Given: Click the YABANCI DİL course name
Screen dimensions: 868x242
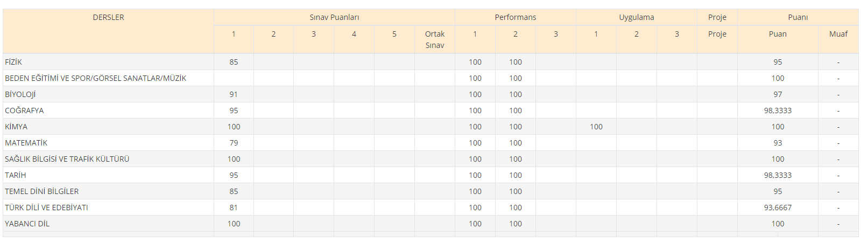Looking at the screenshot, I should (x=27, y=224).
